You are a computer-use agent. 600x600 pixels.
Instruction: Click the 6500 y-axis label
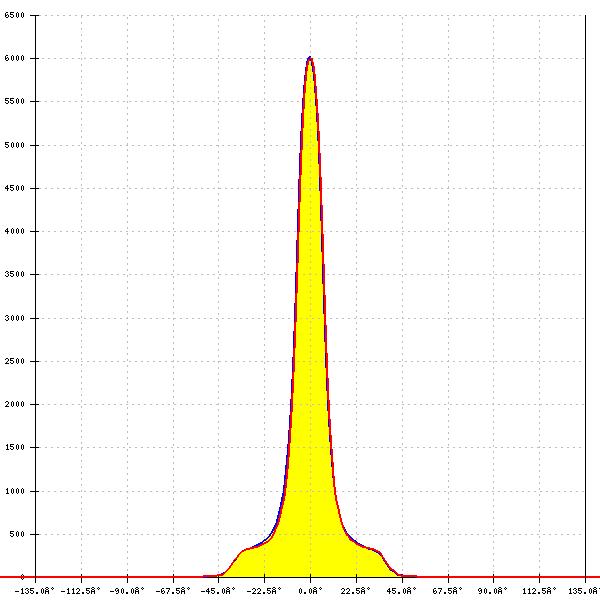pos(15,15)
